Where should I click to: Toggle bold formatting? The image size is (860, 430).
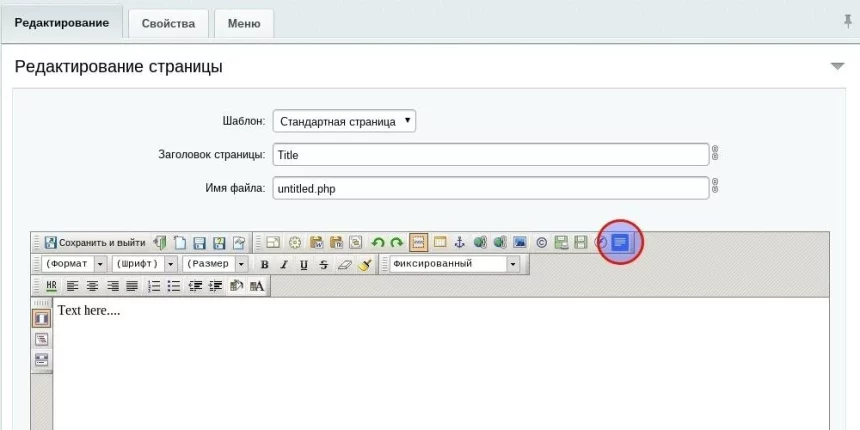coord(265,265)
